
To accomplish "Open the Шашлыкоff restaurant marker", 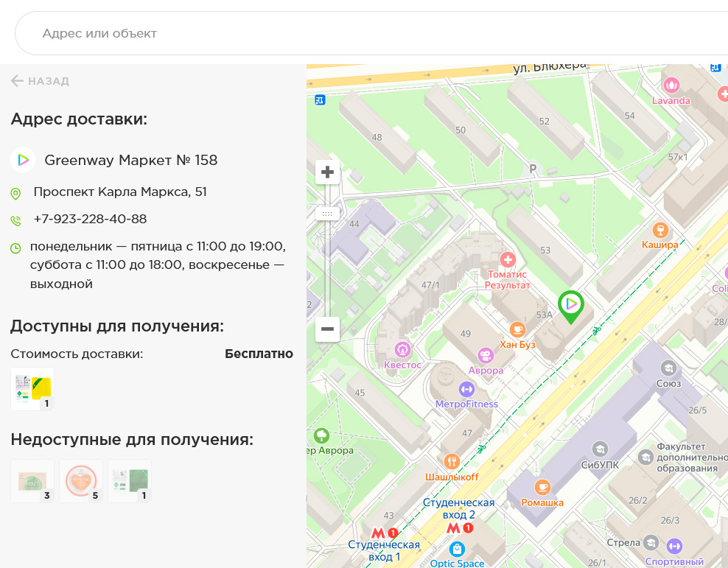I will click(452, 462).
